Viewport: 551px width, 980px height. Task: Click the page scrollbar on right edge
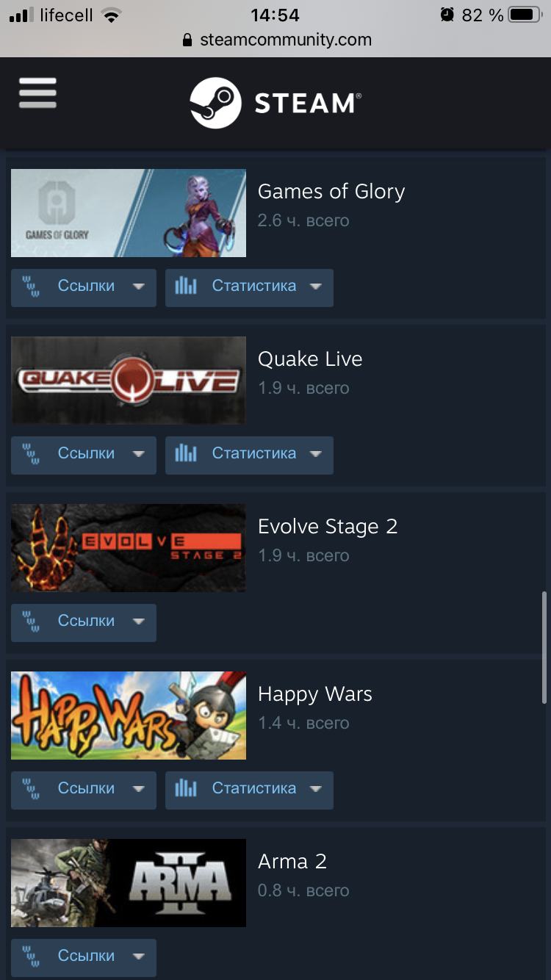point(544,646)
